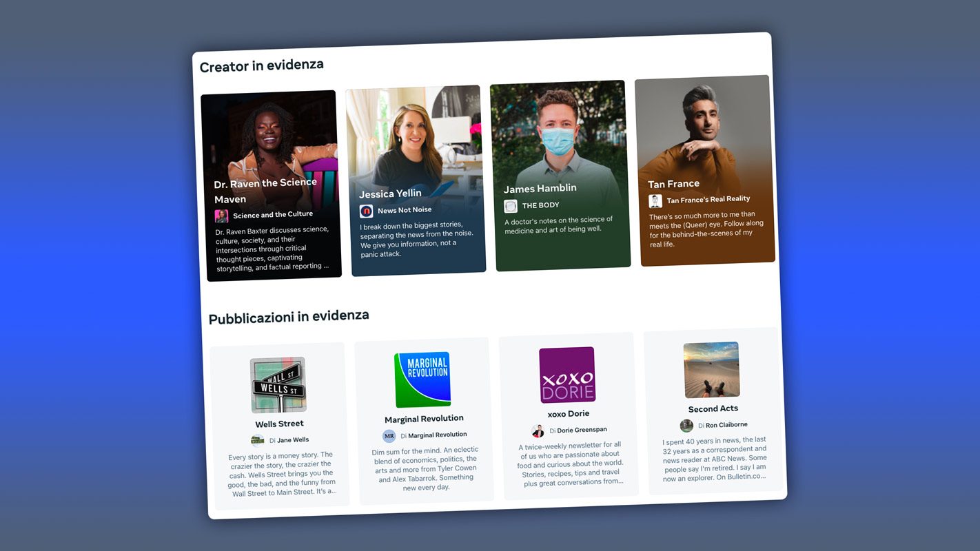Open the News Not Noise label
980x551 pixels.
405,209
